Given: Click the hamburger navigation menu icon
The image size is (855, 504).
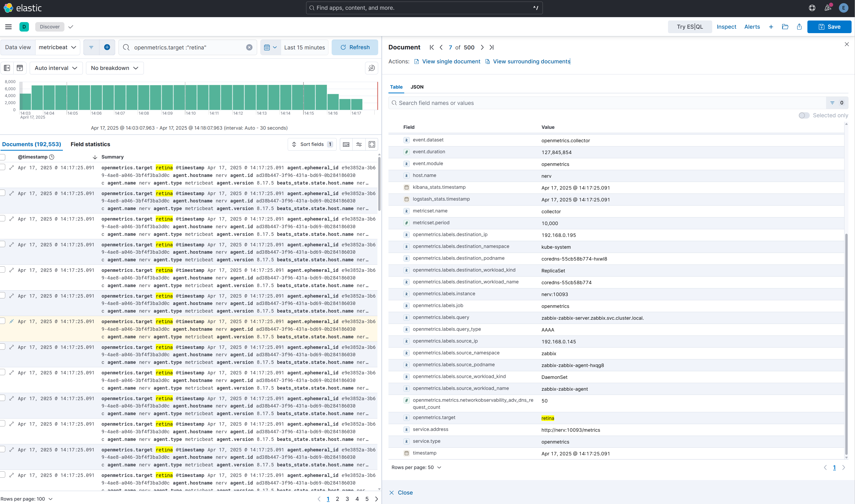Looking at the screenshot, I should [x=8, y=27].
